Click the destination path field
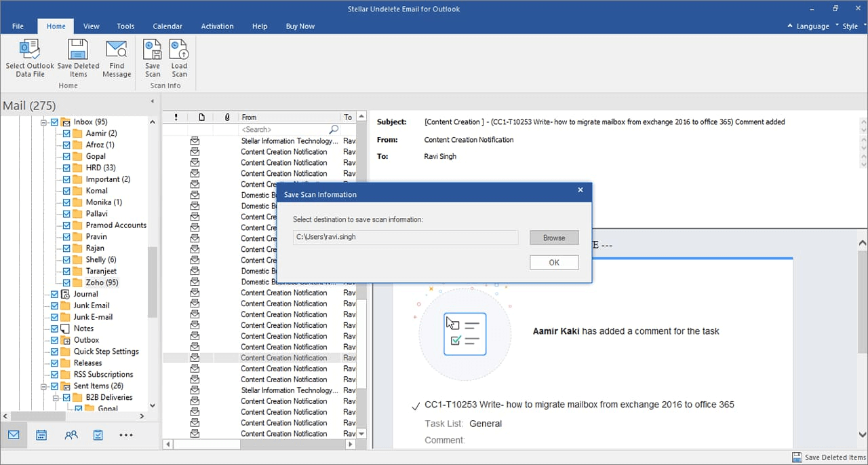 (406, 238)
